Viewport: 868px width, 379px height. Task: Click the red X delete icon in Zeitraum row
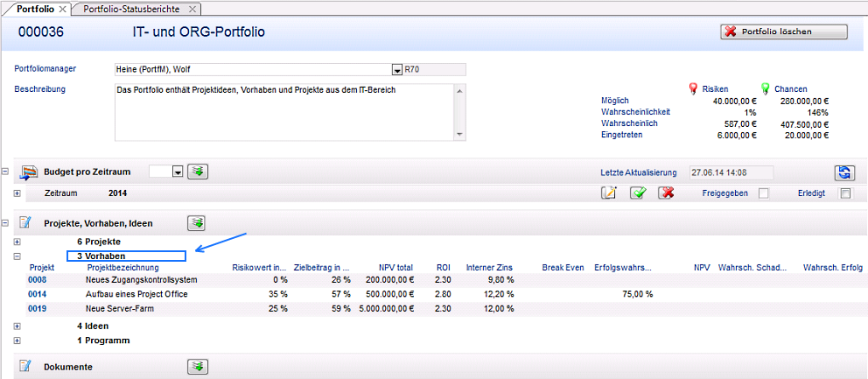click(667, 193)
